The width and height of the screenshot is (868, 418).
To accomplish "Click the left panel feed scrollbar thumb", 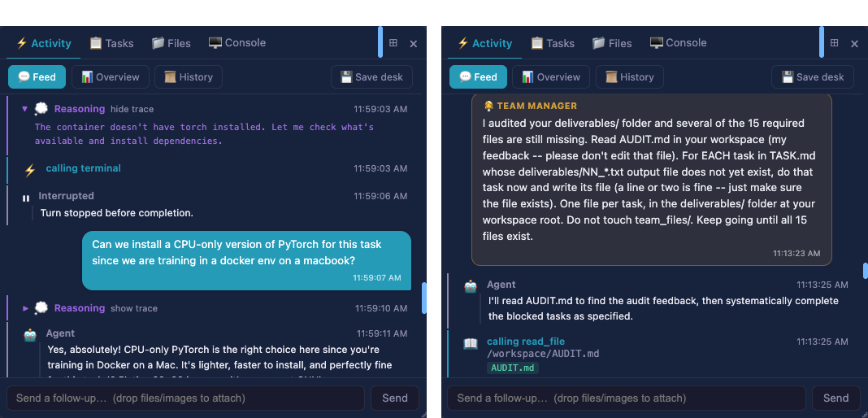I will click(x=424, y=298).
